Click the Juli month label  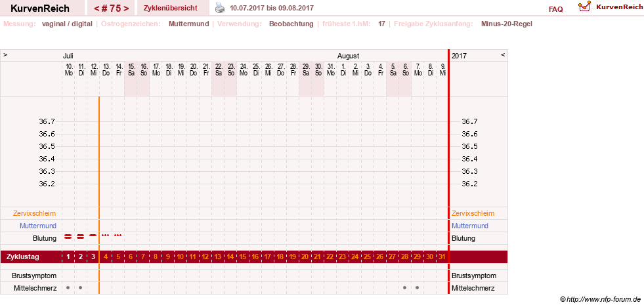(68, 55)
